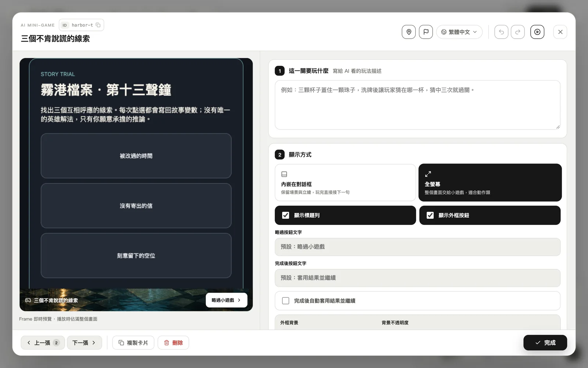Select the 全螢幕 display mode
588x368 pixels.
[490, 183]
